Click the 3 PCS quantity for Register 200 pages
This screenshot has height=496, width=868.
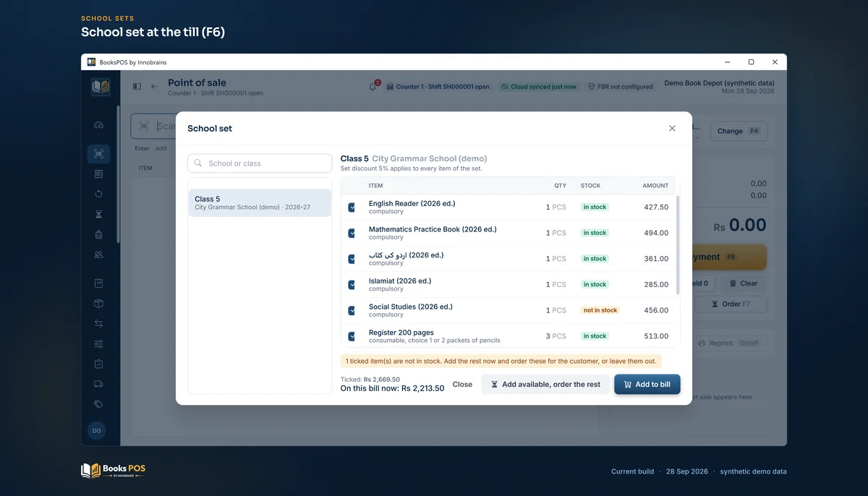tap(556, 336)
